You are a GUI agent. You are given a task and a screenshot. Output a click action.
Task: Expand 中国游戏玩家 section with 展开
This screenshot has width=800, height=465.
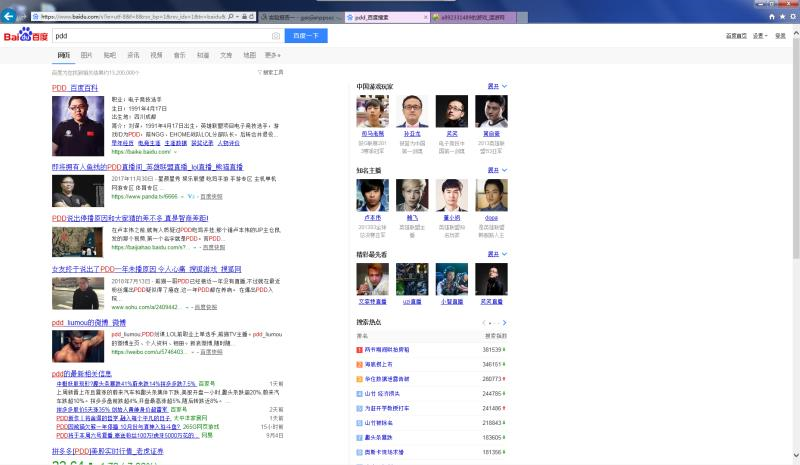tap(497, 86)
